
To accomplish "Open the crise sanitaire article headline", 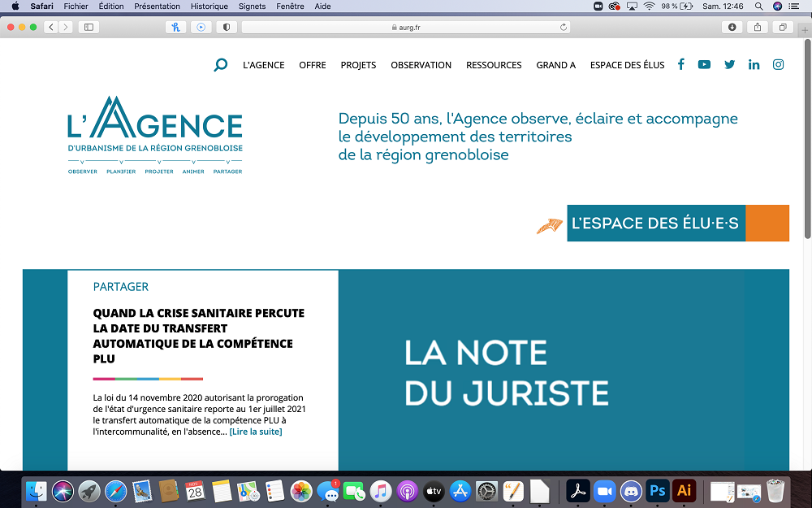I will click(199, 336).
